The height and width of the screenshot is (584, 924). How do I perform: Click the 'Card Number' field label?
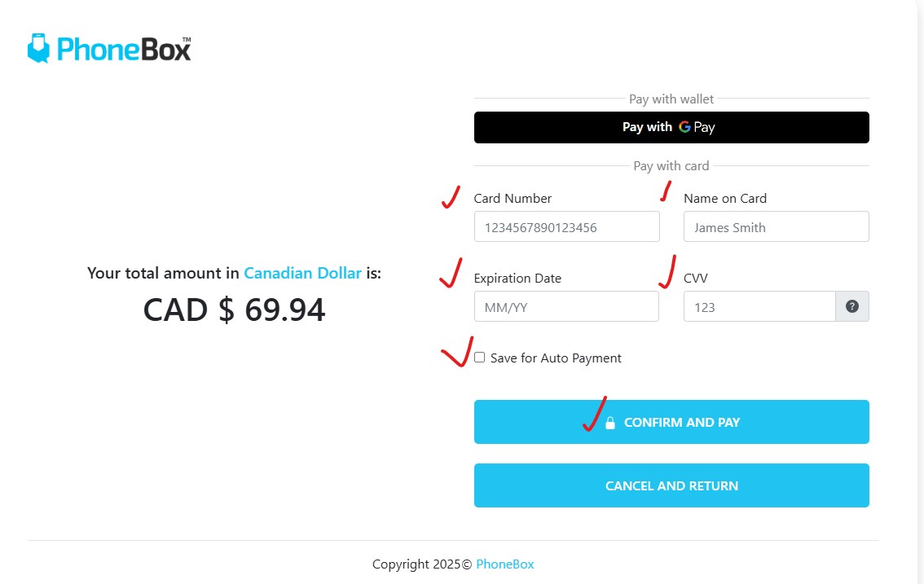tap(513, 199)
